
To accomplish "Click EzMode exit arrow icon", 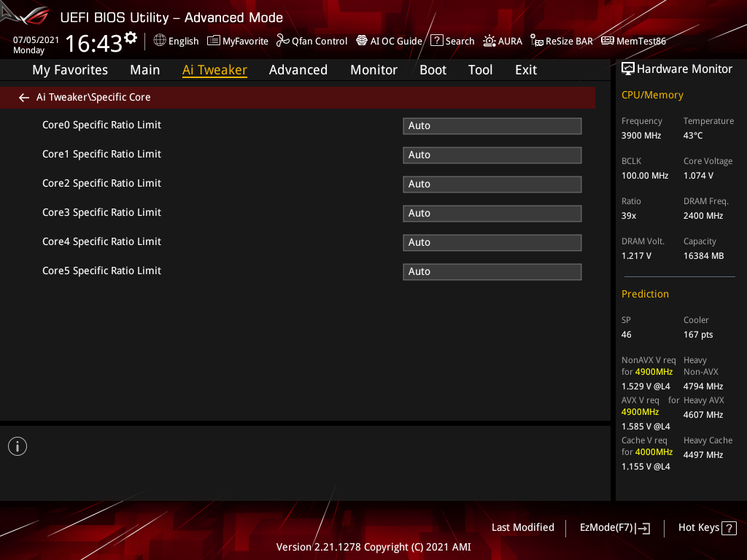I will pos(643,528).
